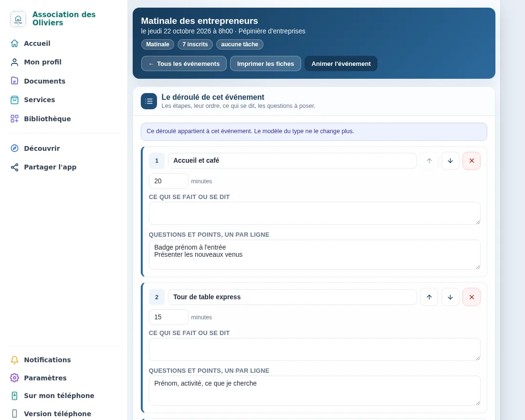
Task: Edit step 1 duration of 20 minutes
Action: coord(168,181)
